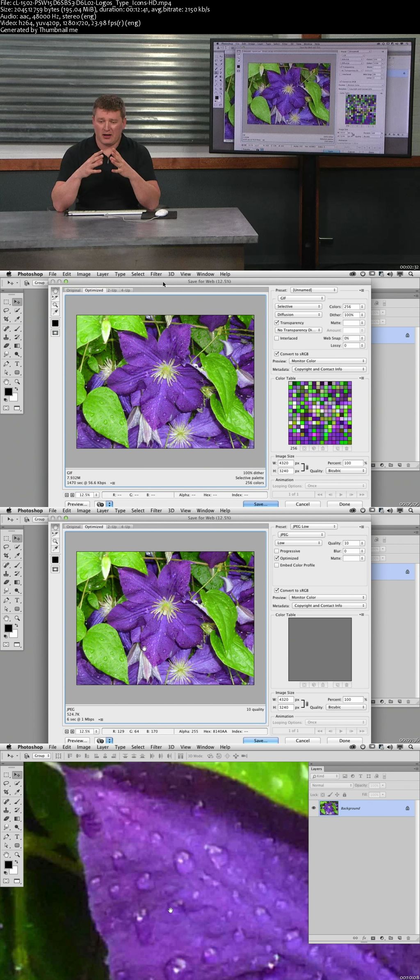This screenshot has height=980, width=420.
Task: Filter layers by type (T) icon
Action: coord(361,776)
